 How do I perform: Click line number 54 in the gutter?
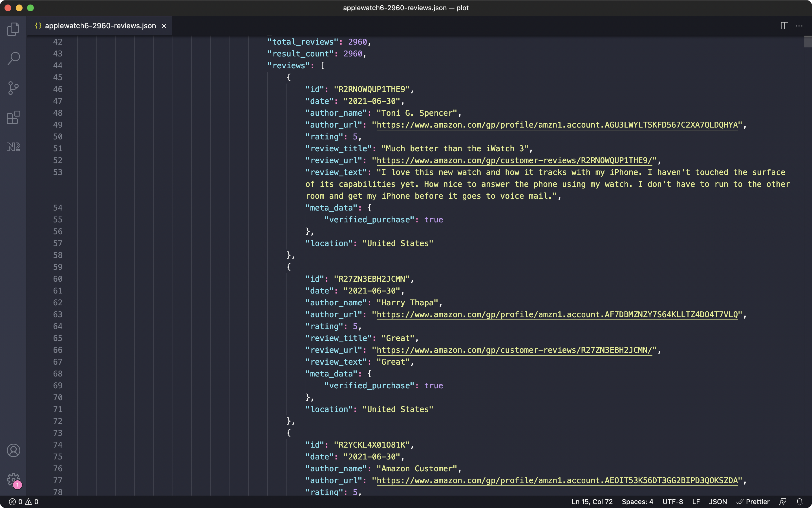pyautogui.click(x=58, y=208)
